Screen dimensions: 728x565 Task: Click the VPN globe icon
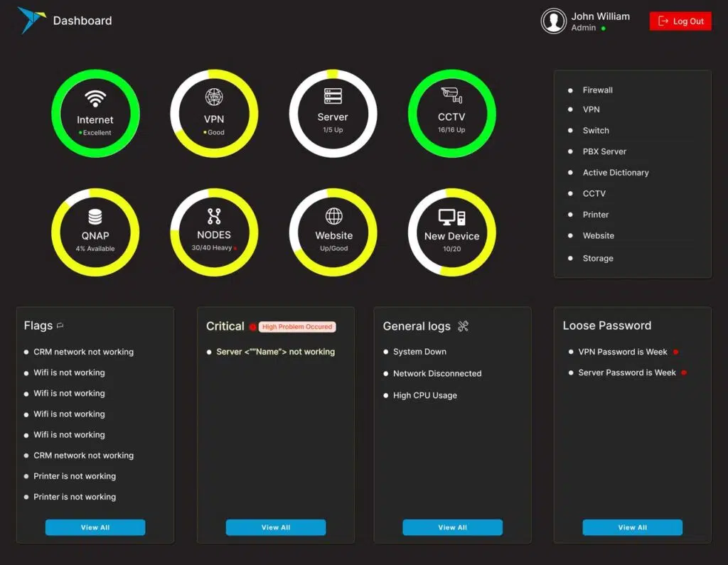pos(214,97)
